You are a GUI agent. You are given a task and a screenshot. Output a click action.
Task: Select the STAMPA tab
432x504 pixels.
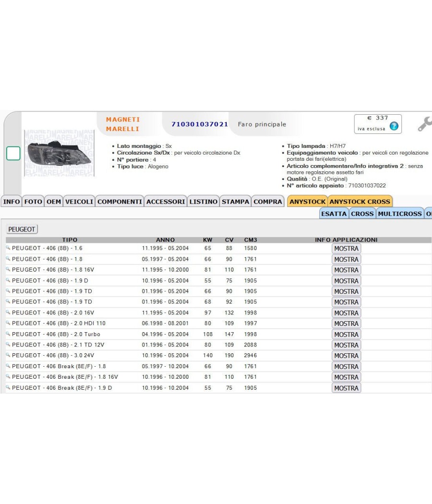point(235,201)
